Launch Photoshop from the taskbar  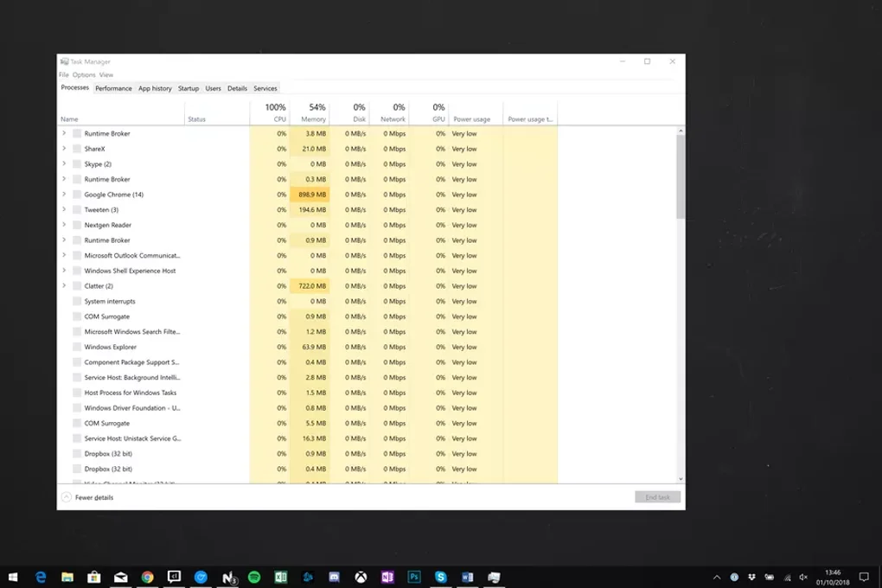414,577
